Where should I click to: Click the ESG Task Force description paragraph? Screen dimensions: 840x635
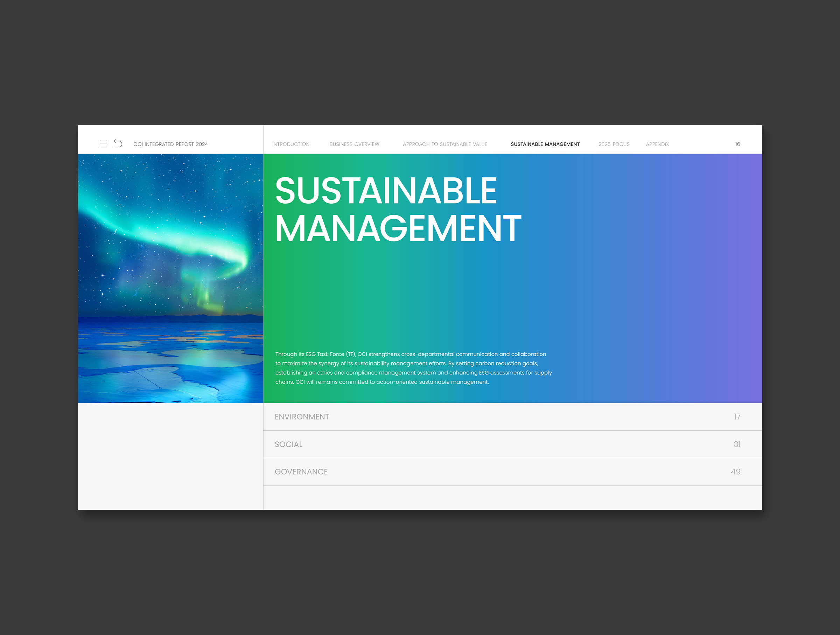[414, 368]
